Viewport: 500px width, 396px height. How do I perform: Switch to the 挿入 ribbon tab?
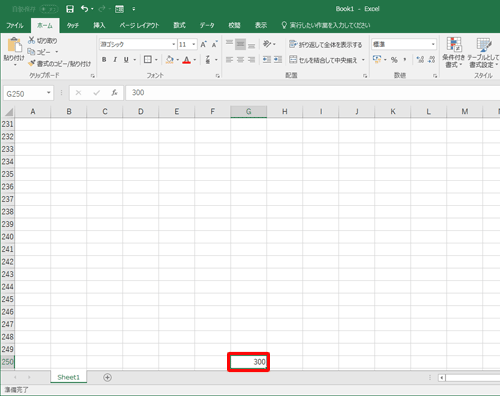99,25
